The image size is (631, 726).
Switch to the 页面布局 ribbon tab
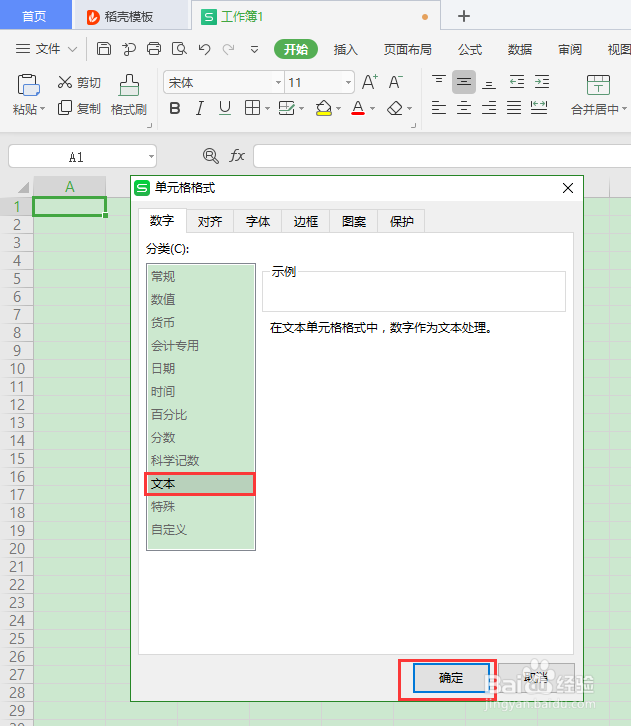(x=407, y=49)
